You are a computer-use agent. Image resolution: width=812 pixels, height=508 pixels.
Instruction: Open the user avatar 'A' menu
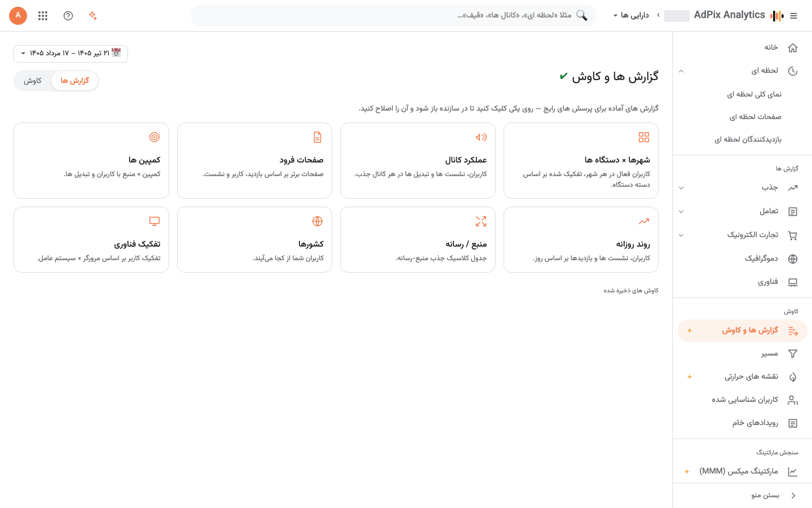click(18, 16)
